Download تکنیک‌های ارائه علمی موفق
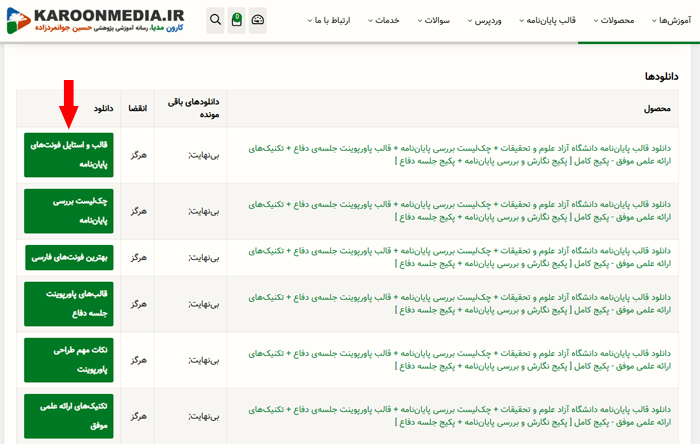The width and height of the screenshot is (700, 444). pyautogui.click(x=68, y=415)
